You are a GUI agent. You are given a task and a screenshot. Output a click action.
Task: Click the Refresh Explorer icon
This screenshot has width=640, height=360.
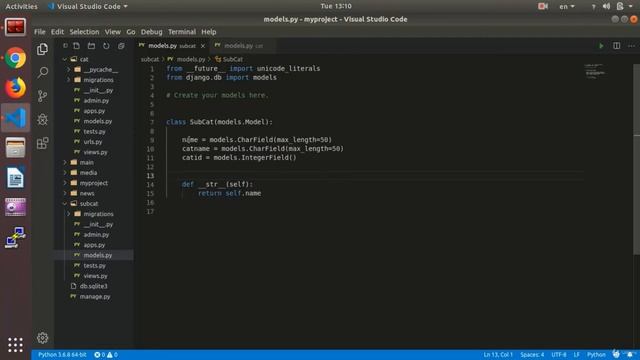[x=106, y=46]
